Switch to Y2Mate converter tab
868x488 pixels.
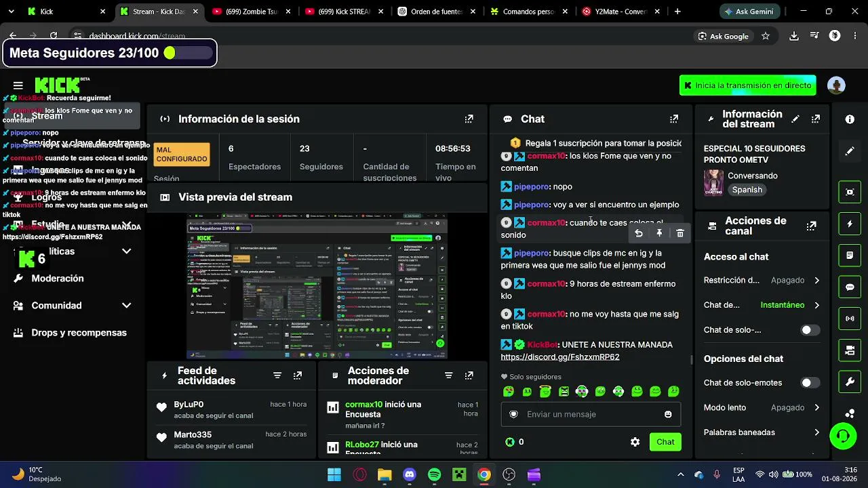(x=622, y=12)
